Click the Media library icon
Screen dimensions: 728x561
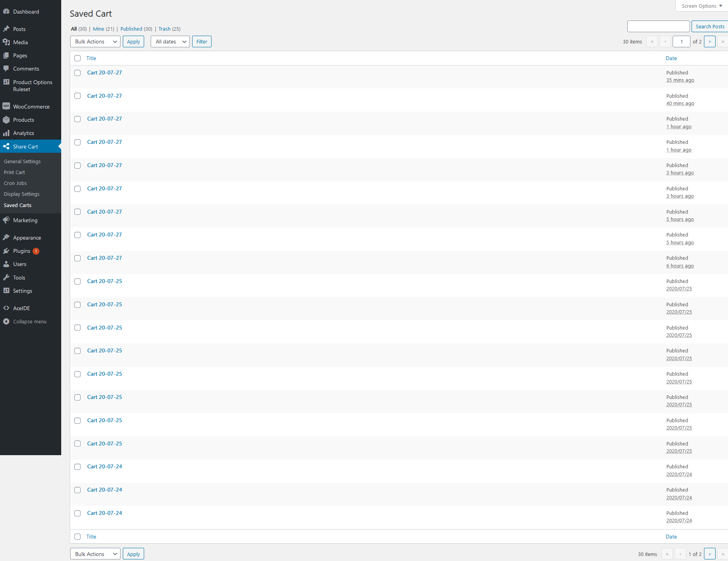coord(6,42)
